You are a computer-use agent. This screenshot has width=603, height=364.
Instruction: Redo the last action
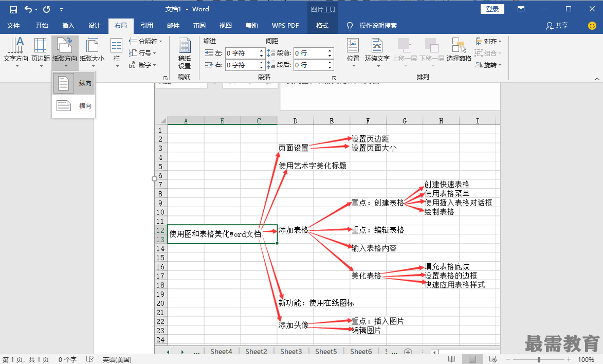pyautogui.click(x=47, y=9)
